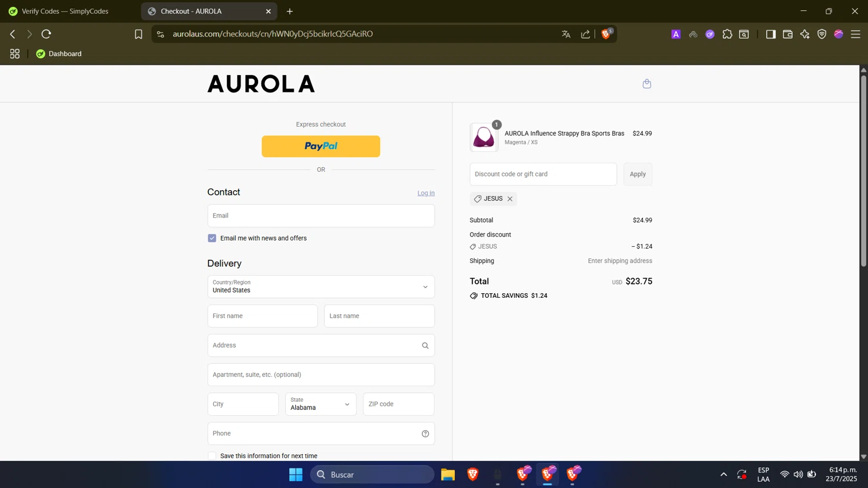Toggle the browser sidebar panel icon
This screenshot has height=488, width=868.
770,34
